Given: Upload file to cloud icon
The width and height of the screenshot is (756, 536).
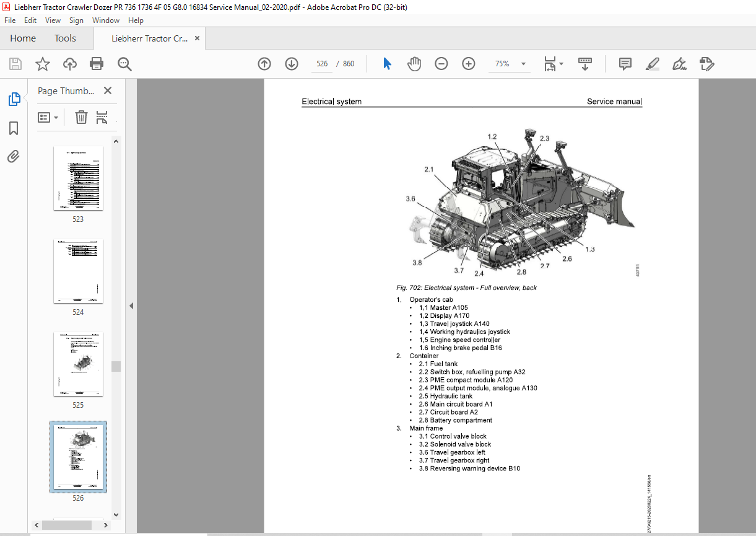Looking at the screenshot, I should point(70,64).
